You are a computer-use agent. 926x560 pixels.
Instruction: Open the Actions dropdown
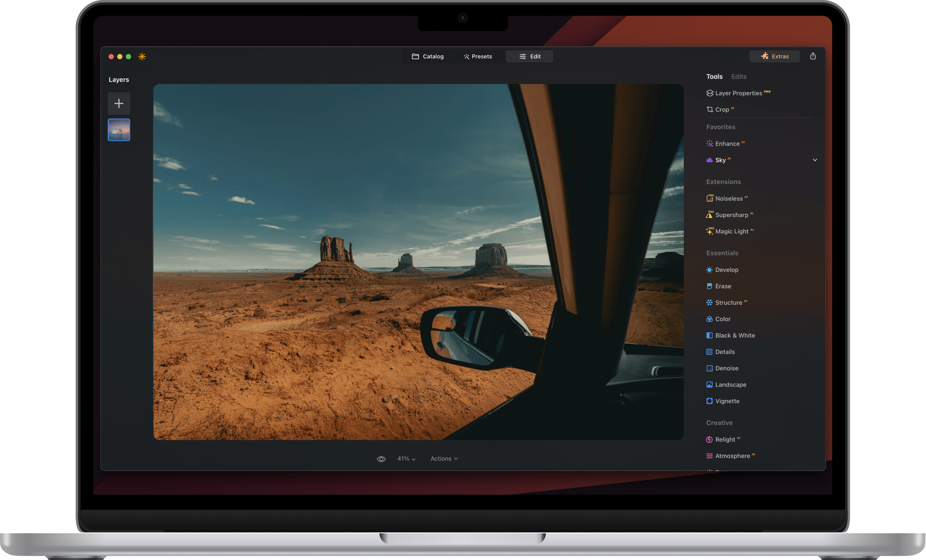click(x=444, y=458)
